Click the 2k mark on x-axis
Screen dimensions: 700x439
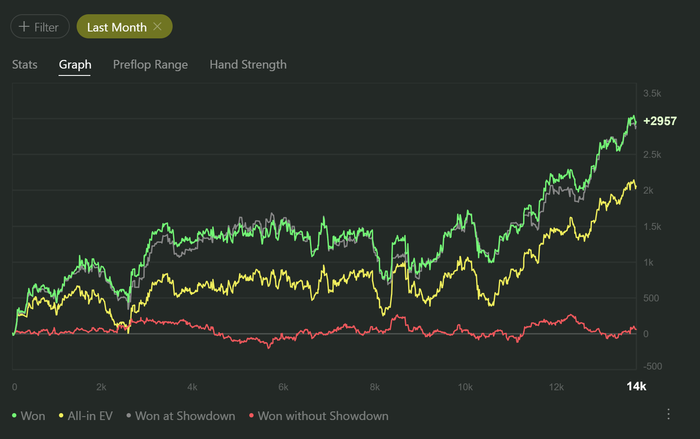click(x=102, y=386)
